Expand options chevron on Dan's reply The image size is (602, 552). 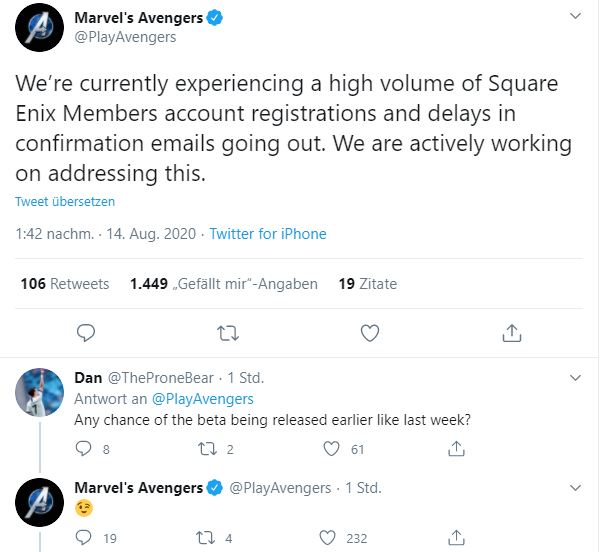[575, 378]
